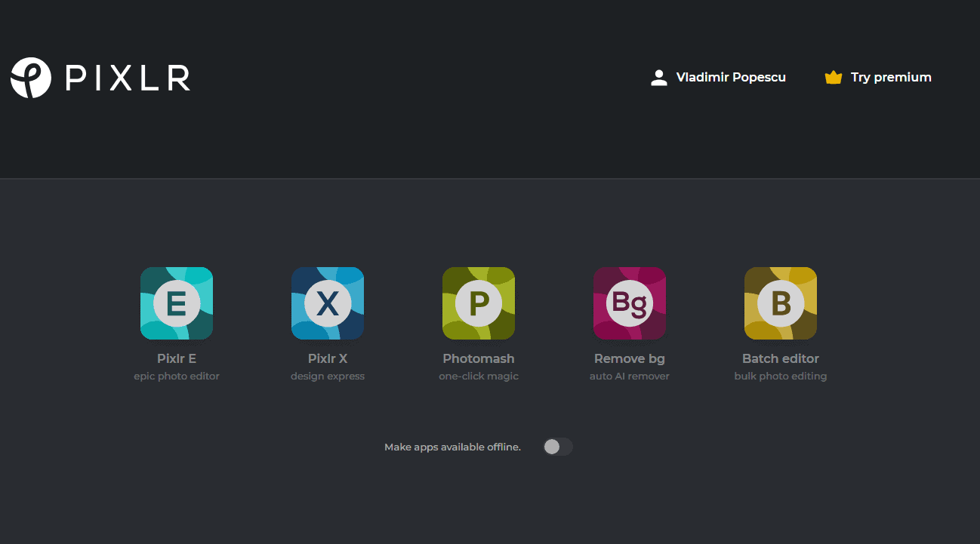Open Vladimir Popescu account link
980x544 pixels.
[x=718, y=78]
